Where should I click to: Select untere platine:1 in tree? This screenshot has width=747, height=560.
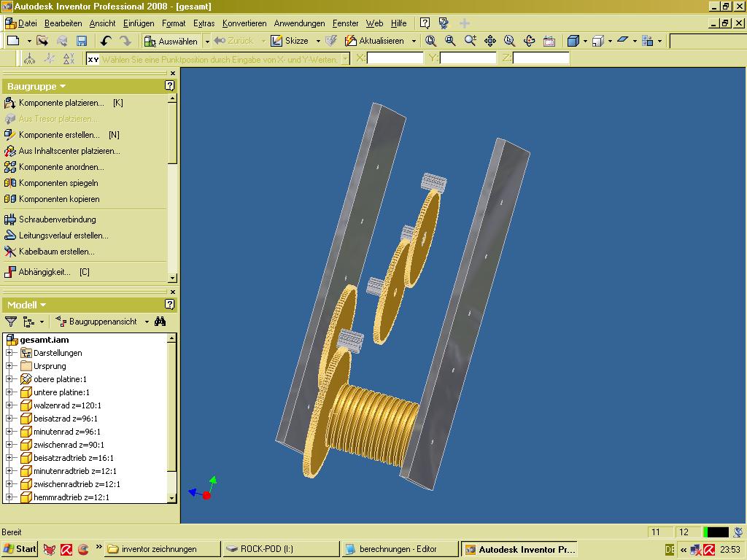61,392
